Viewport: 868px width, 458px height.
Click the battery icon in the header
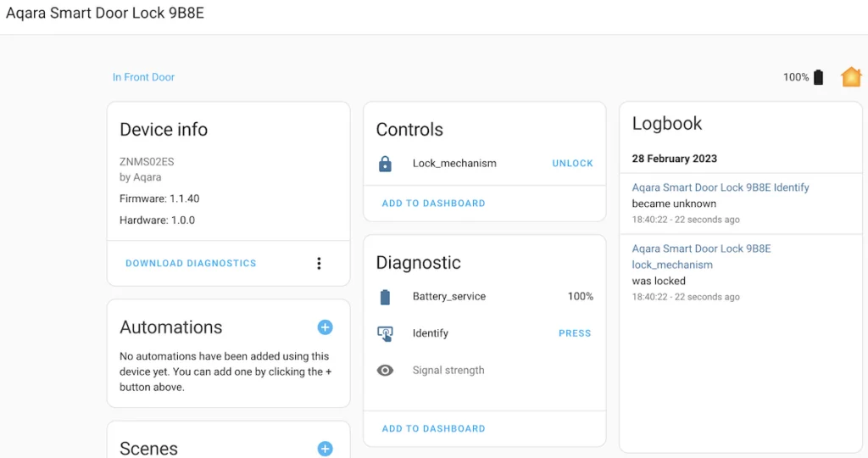(x=818, y=77)
